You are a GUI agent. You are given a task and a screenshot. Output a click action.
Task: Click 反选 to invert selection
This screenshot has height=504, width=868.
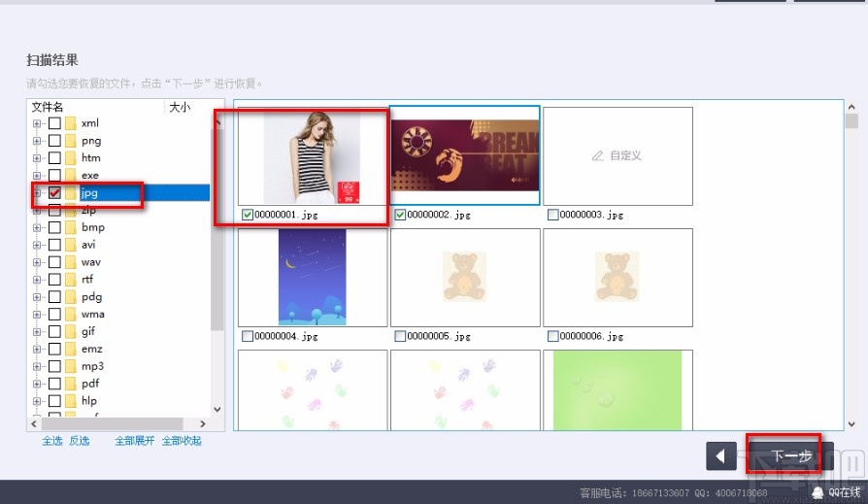coord(80,441)
